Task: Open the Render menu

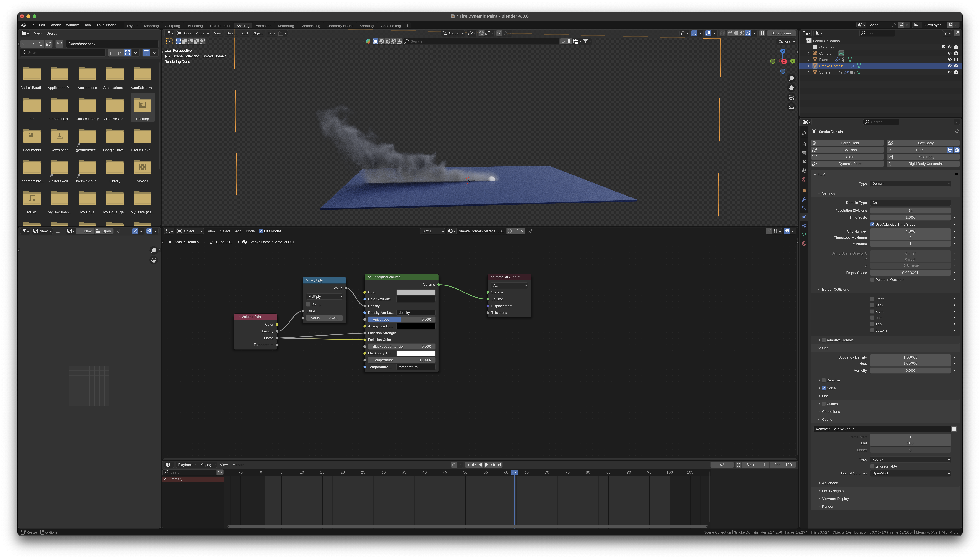Action: point(55,25)
